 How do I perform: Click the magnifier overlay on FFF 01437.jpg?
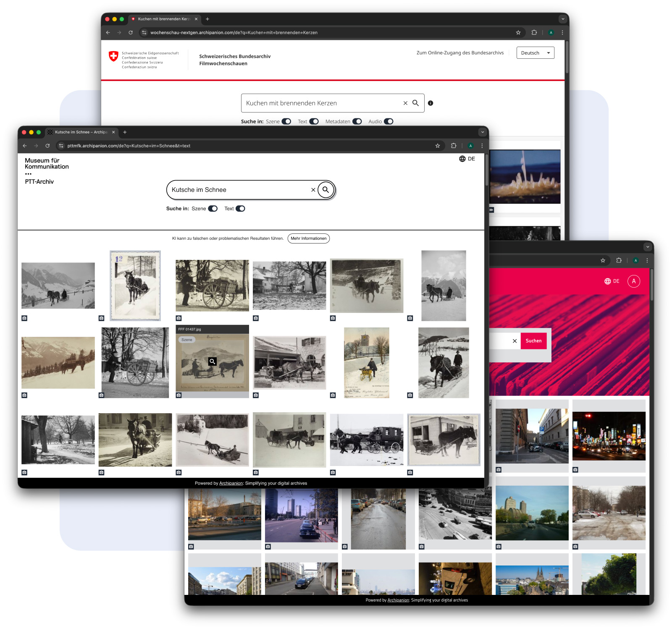click(213, 361)
